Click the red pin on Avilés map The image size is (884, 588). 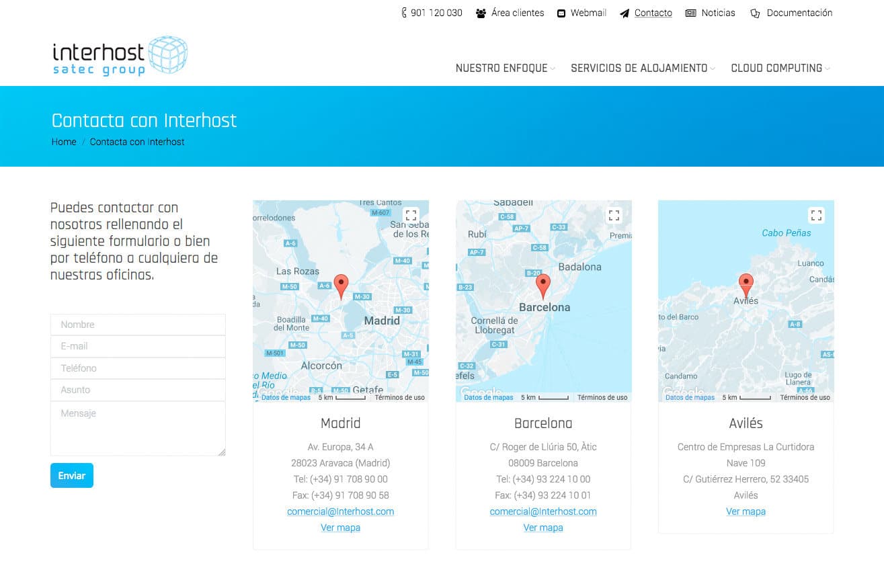[746, 286]
